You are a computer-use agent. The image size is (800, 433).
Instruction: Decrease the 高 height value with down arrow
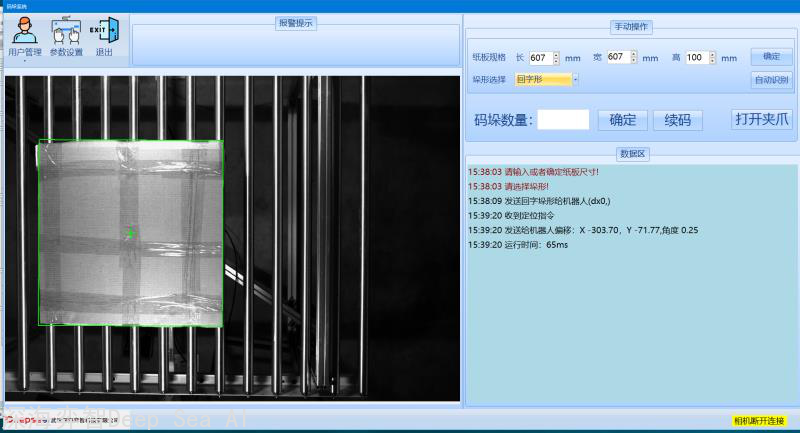coord(712,61)
